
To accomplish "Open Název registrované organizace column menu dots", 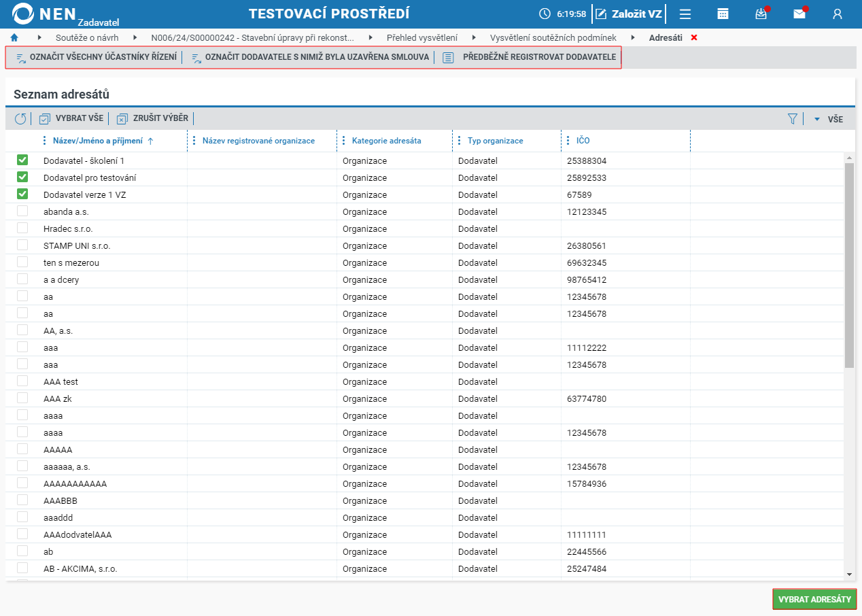I will pos(194,141).
